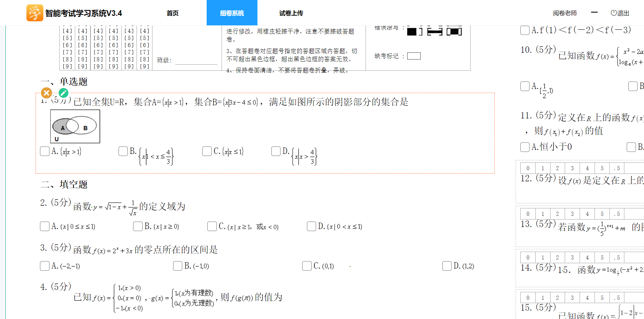Image resolution: width=644 pixels, height=319 pixels.
Task: Check option D of question 1
Action: click(x=276, y=151)
